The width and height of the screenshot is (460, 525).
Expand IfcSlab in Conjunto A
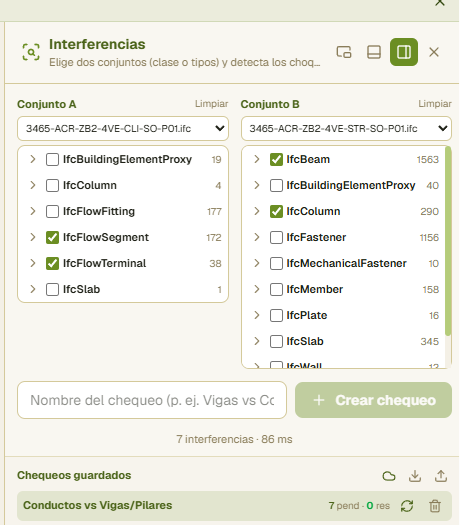(x=32, y=289)
